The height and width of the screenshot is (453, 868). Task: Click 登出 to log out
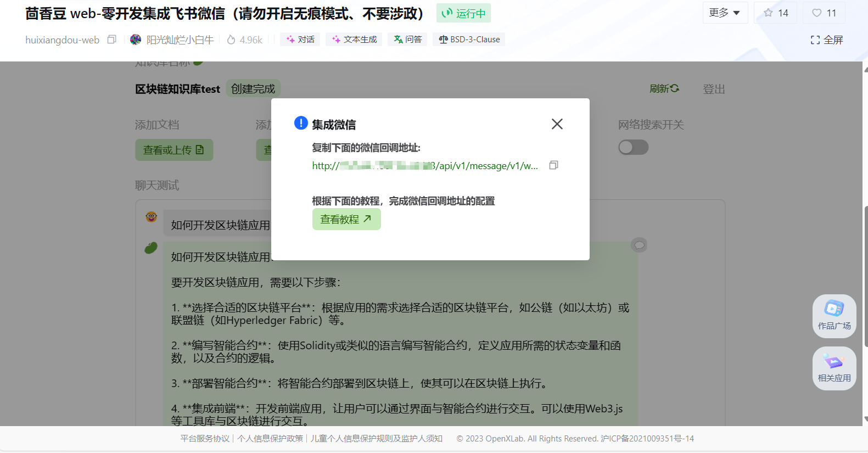714,89
